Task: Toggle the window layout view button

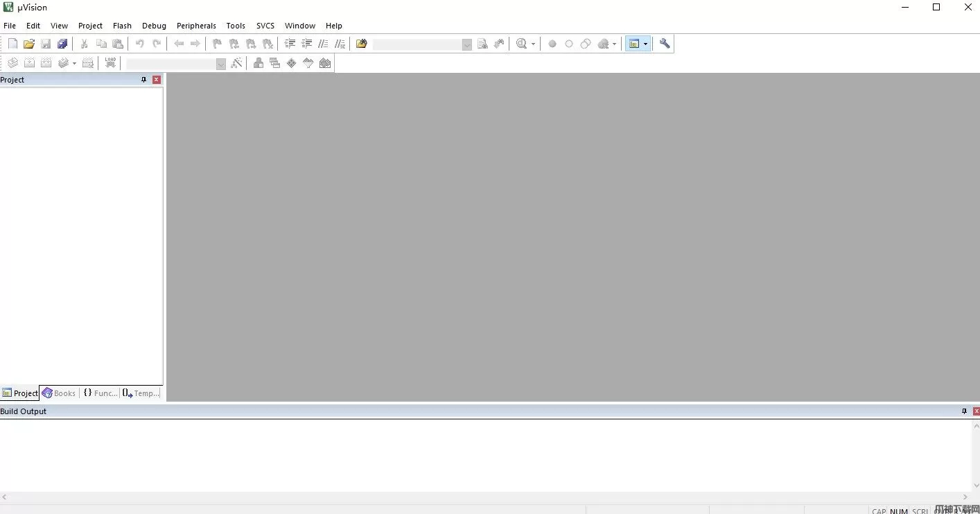Action: pos(633,44)
